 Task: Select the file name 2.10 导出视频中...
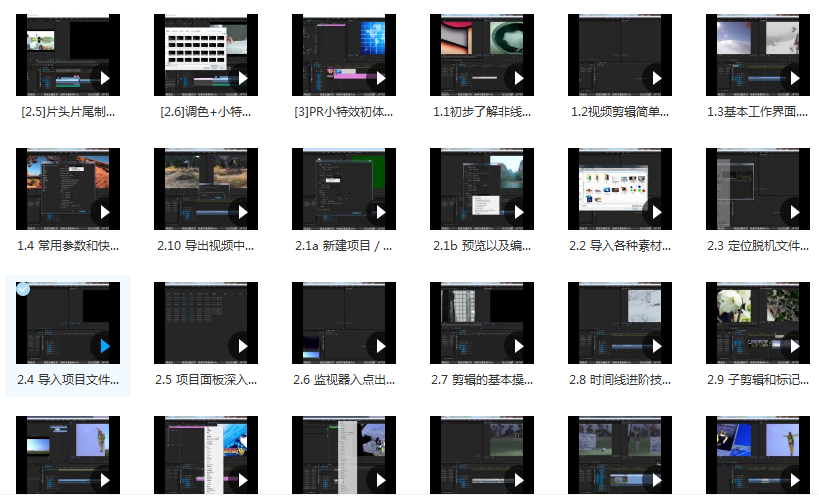click(x=206, y=246)
